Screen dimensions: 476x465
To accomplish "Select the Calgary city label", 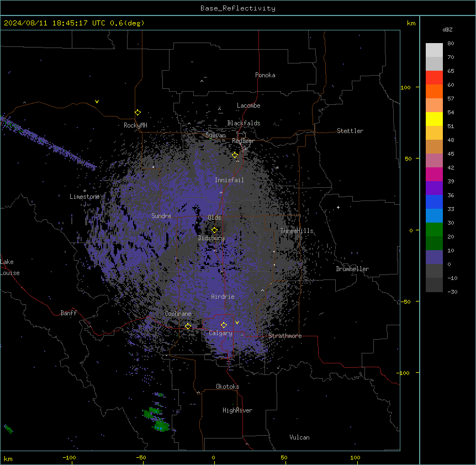I will [220, 333].
